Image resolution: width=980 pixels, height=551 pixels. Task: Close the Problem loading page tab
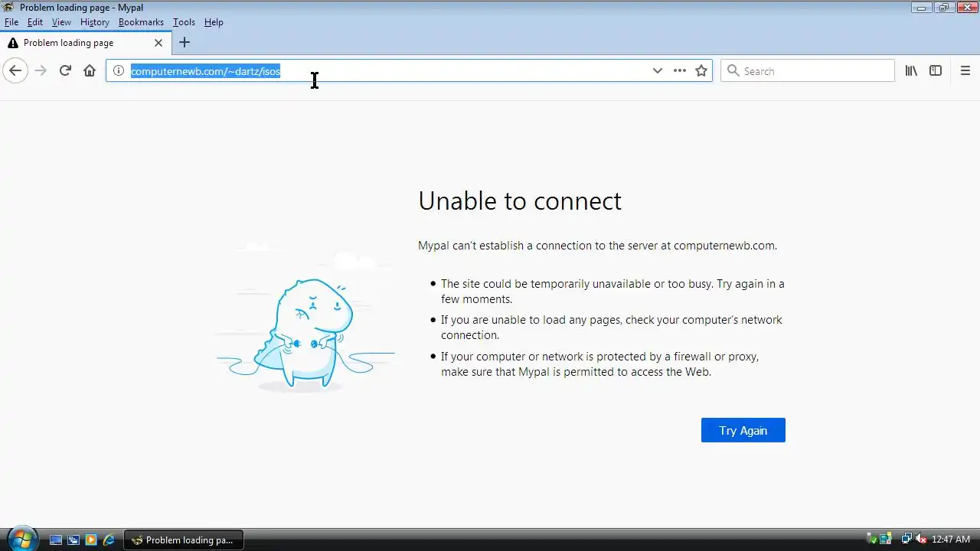(158, 43)
